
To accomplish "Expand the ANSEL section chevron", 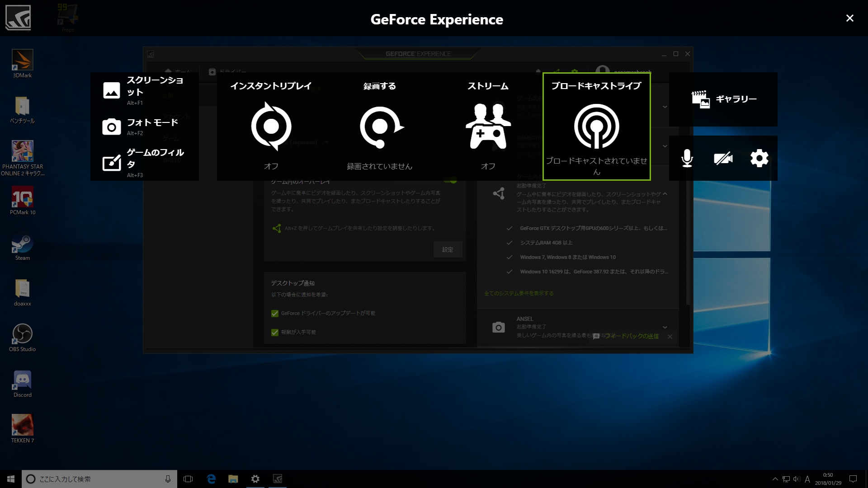I will pyautogui.click(x=665, y=327).
